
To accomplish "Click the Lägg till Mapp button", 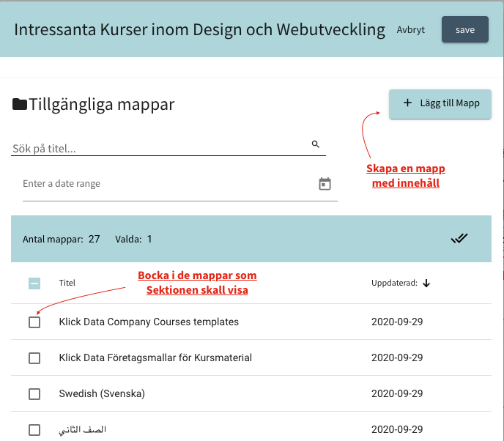I will tap(440, 103).
